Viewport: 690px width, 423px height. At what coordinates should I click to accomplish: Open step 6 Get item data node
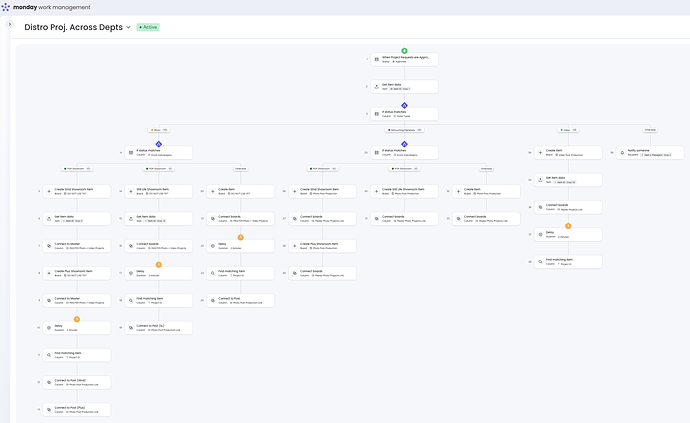click(77, 219)
